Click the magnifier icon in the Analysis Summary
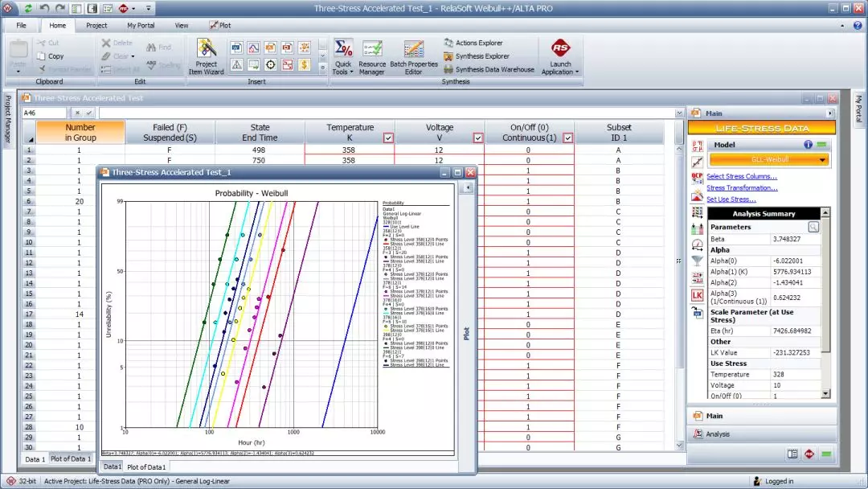This screenshot has height=489, width=868. pyautogui.click(x=813, y=227)
